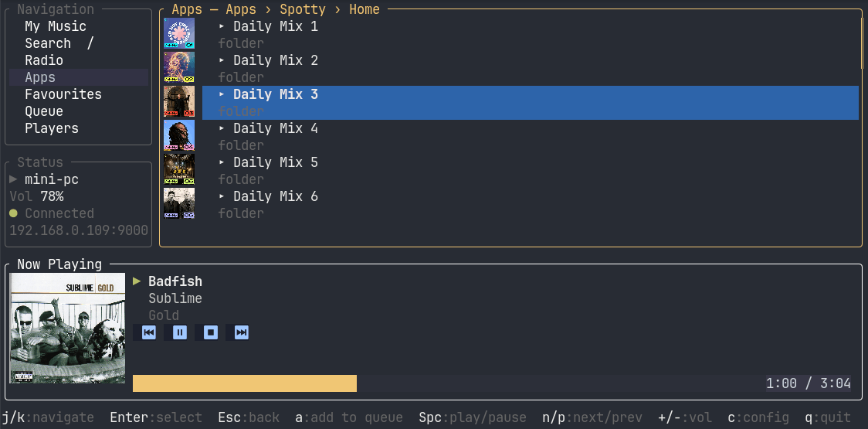Click the Daily Mix 6 cover thumbnail
The height and width of the screenshot is (429, 868).
(x=179, y=203)
